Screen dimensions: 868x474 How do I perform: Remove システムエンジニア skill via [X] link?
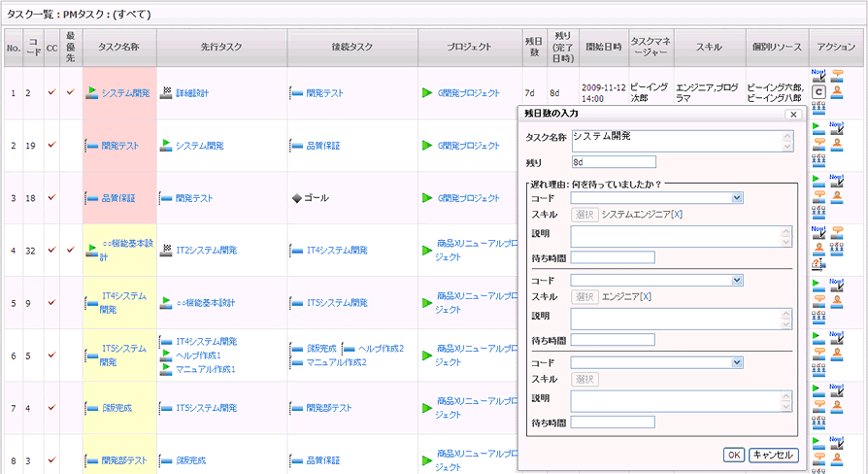point(677,215)
